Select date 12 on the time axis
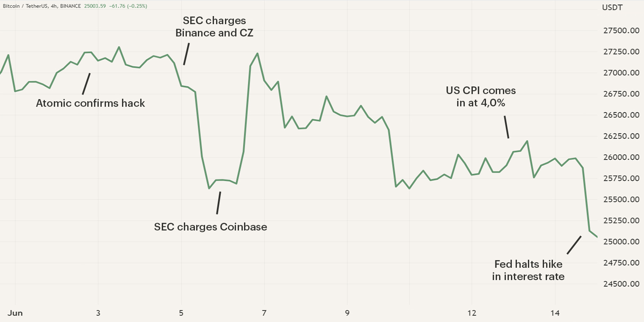644x322 pixels. coord(472,313)
